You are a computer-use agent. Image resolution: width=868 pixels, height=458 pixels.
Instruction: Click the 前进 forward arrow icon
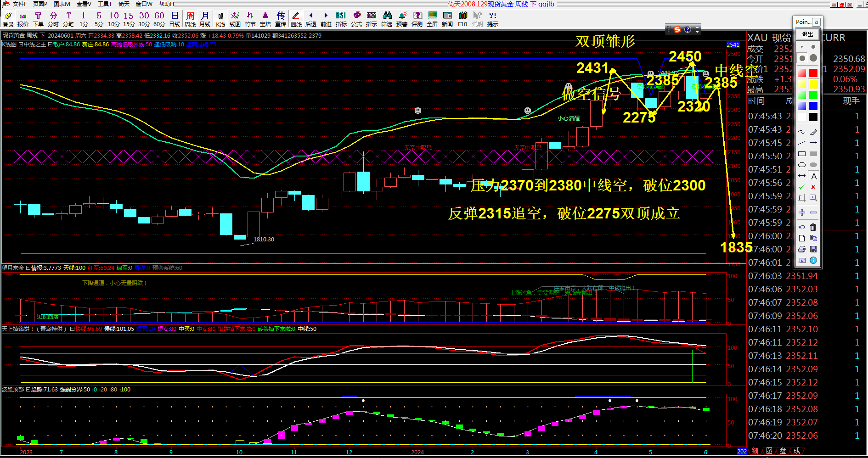pyautogui.click(x=326, y=19)
